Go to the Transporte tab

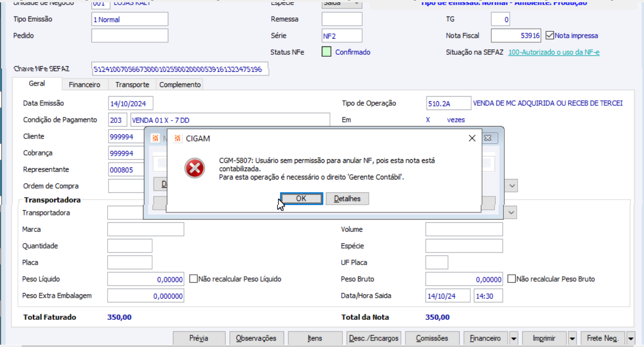pos(132,85)
